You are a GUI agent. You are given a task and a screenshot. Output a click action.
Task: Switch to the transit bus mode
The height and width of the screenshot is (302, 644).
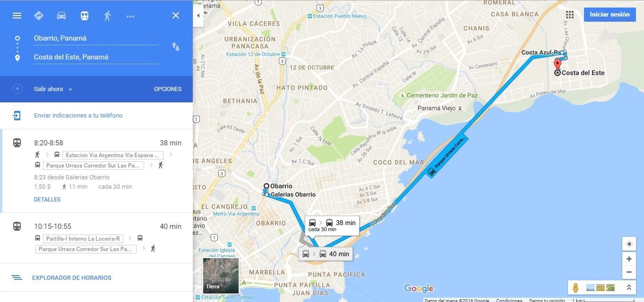84,16
